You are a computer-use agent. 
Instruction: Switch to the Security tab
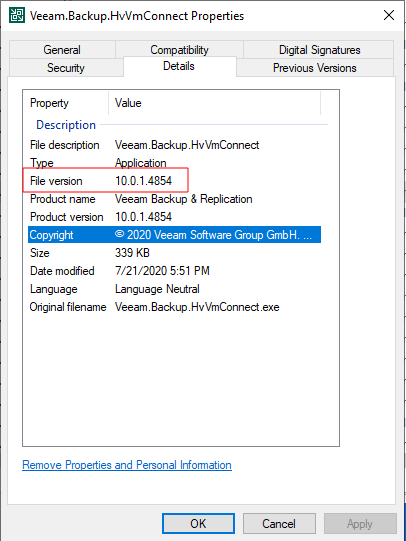pos(66,68)
